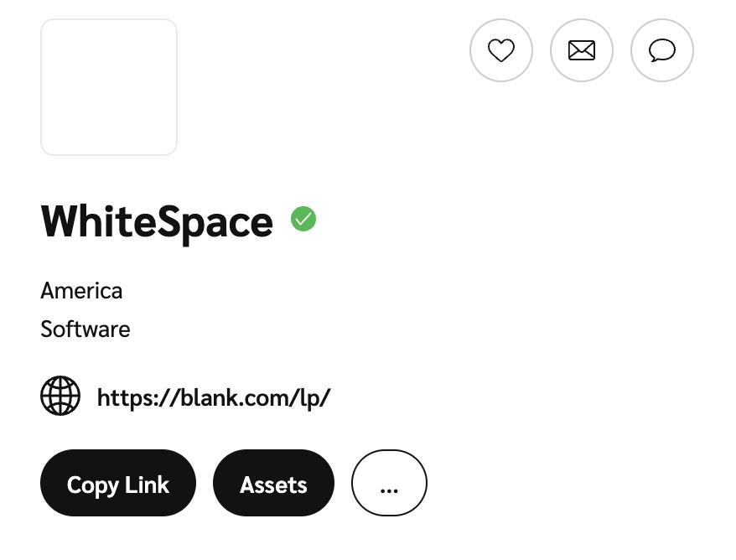Copy the profile link to clipboard

tap(118, 484)
